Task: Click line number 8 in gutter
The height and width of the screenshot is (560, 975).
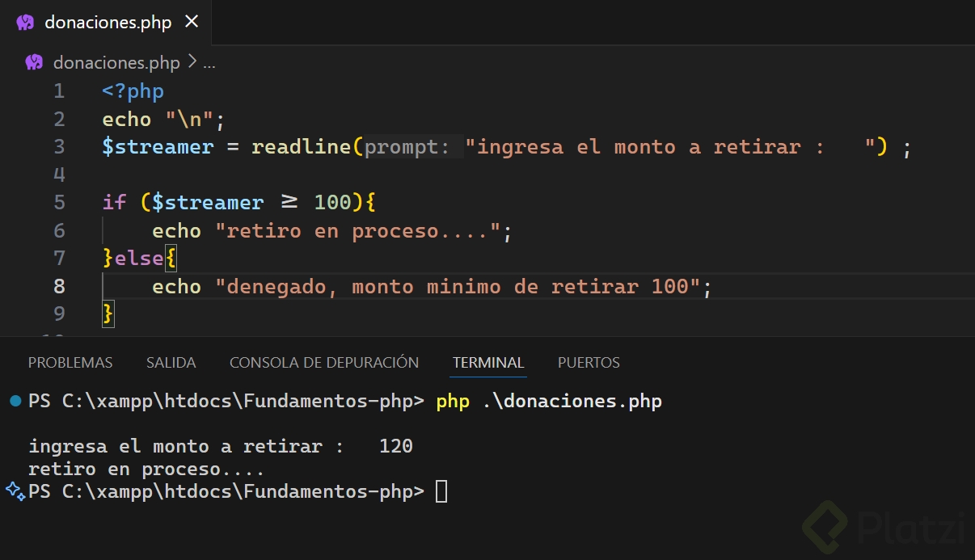Action: (x=59, y=286)
